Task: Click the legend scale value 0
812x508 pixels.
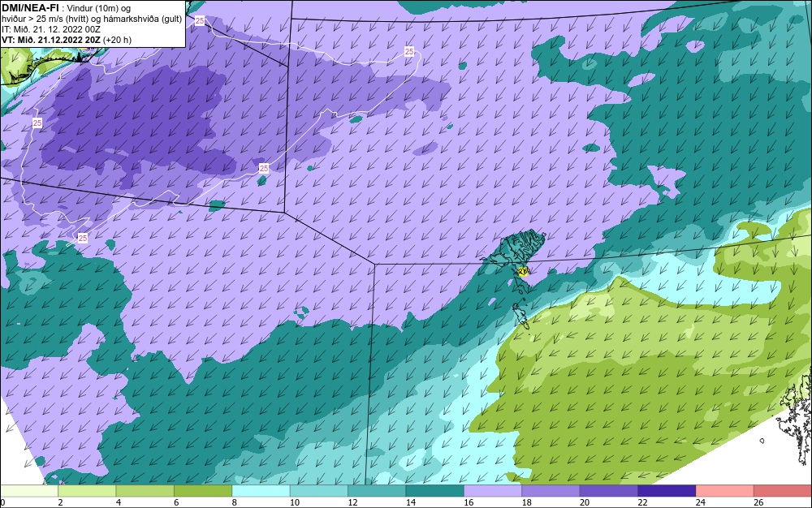Action: [x=2, y=502]
